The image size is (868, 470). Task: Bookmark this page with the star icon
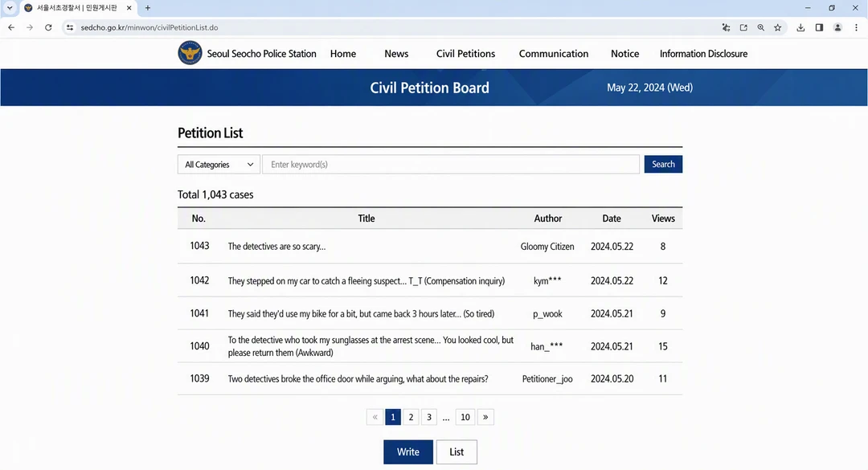(x=778, y=27)
